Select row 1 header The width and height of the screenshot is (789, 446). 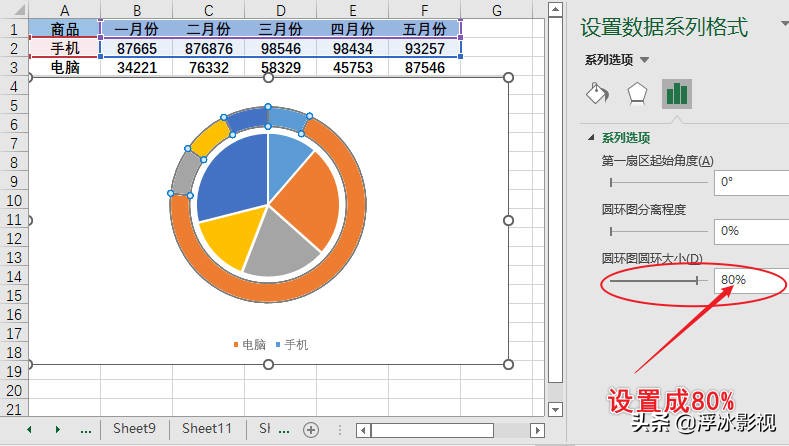(x=14, y=29)
